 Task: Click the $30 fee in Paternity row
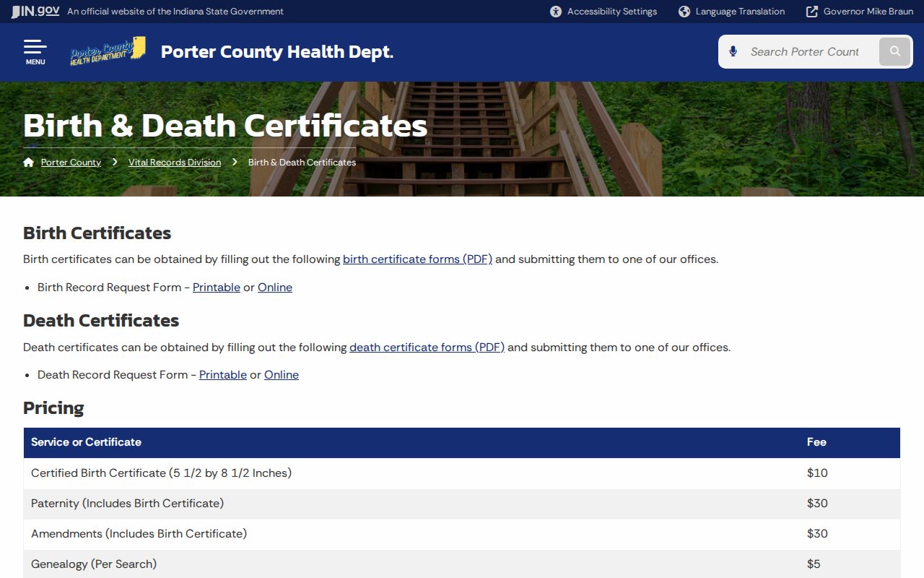[x=817, y=504]
